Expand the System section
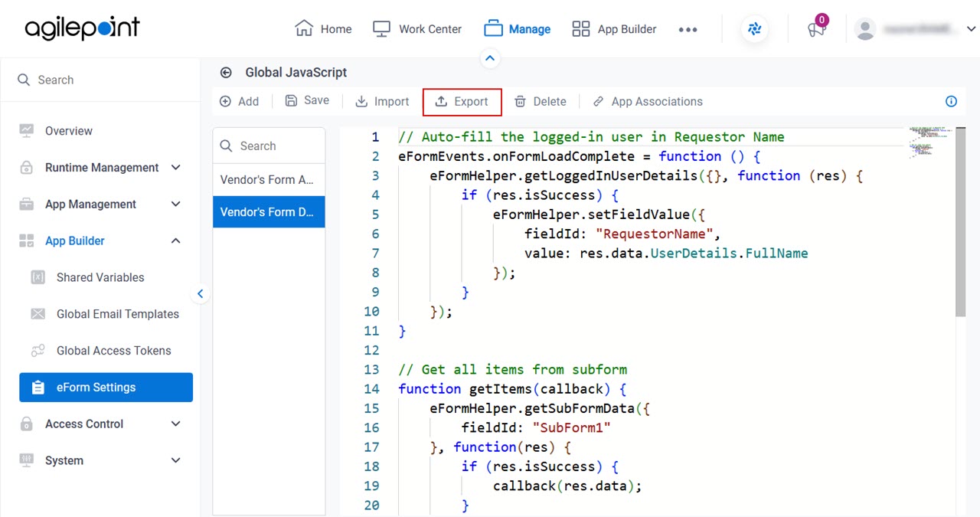This screenshot has height=517, width=980. 175,460
